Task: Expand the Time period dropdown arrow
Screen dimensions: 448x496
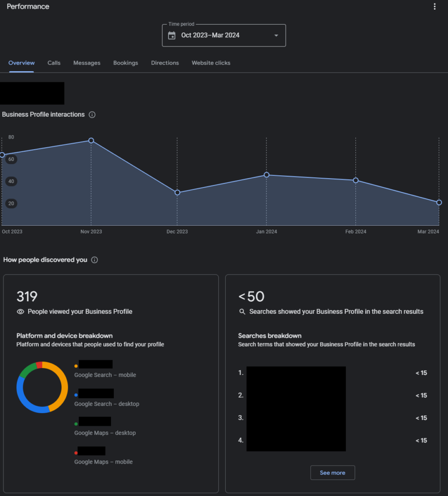Action: point(276,35)
